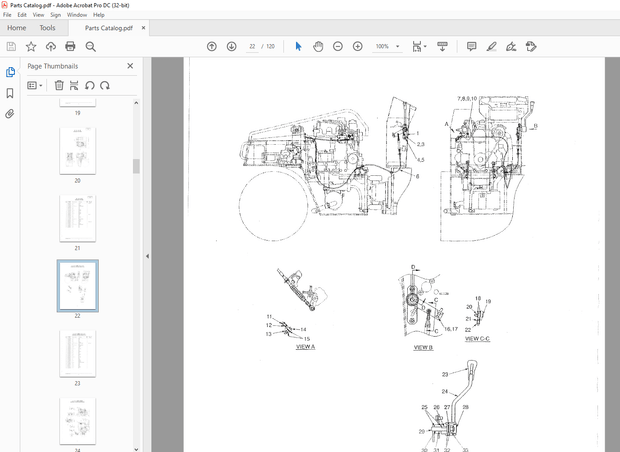Rotate page counterclockwise
620x452 pixels.
click(x=90, y=85)
